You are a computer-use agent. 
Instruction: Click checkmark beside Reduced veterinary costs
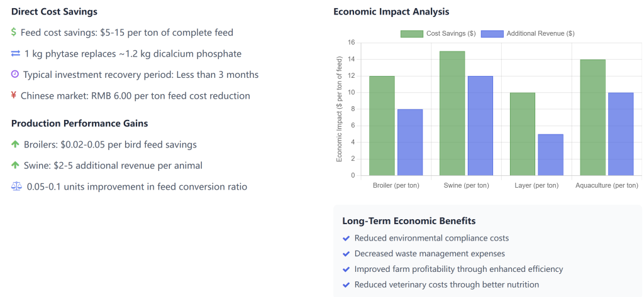[x=346, y=284]
